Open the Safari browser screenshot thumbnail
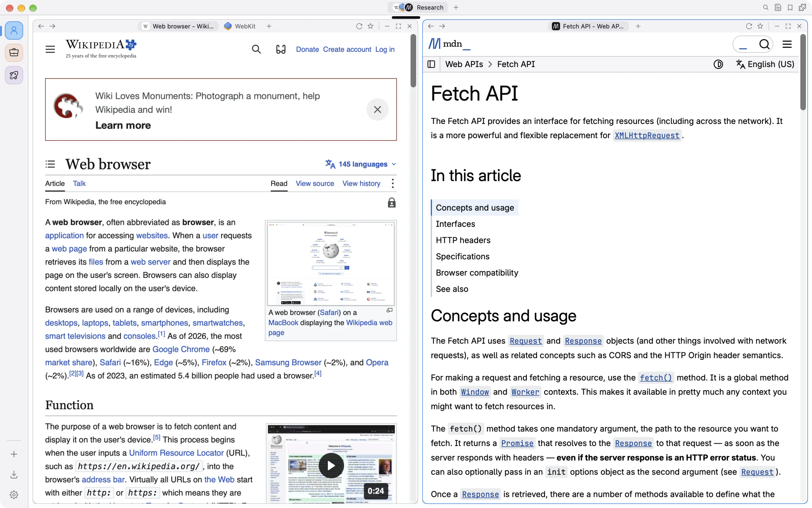The height and width of the screenshot is (508, 812). tap(331, 264)
